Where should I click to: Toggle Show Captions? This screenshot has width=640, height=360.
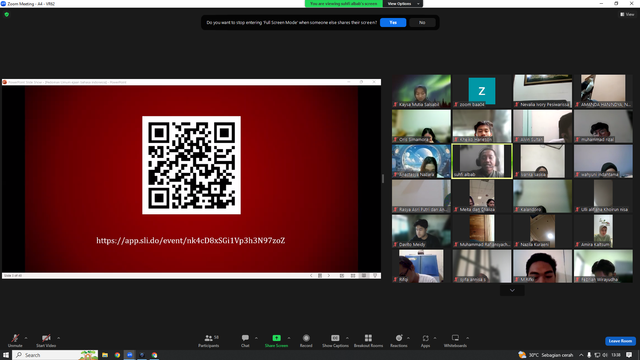coord(335,341)
